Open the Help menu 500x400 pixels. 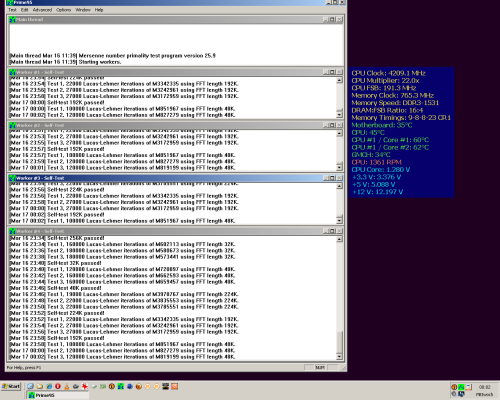point(99,10)
